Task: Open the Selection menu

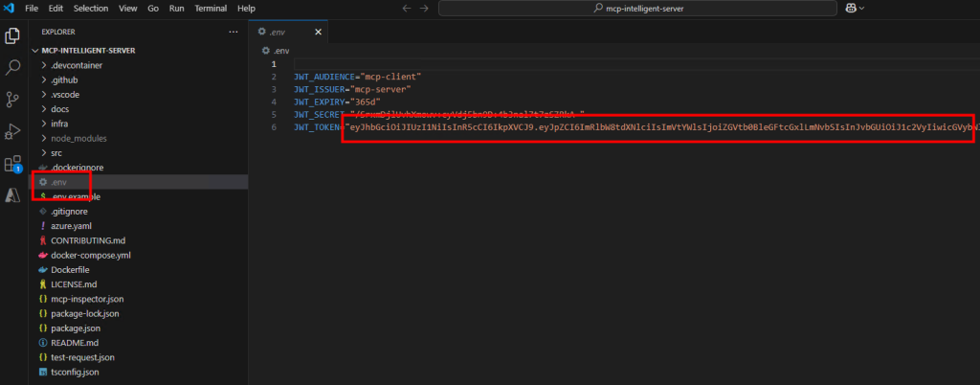Action: click(x=91, y=8)
